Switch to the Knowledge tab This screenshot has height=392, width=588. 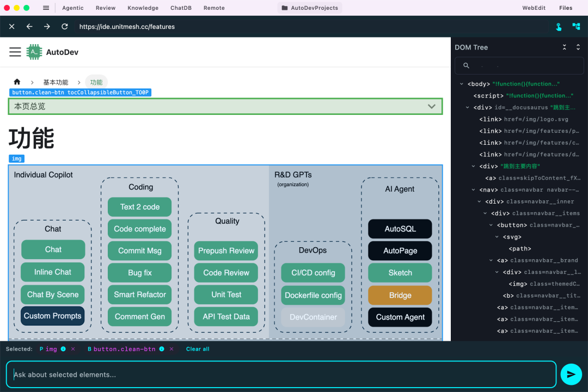tap(143, 8)
